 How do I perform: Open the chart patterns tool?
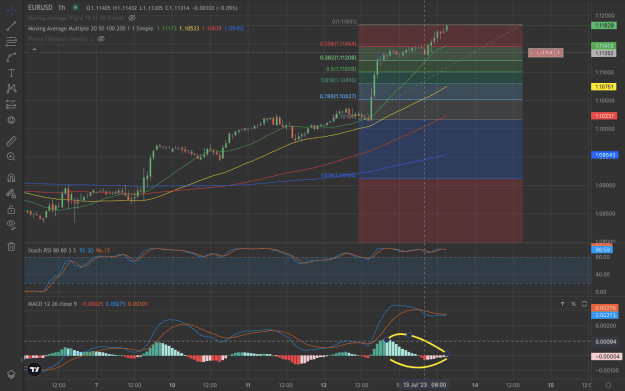(11, 88)
